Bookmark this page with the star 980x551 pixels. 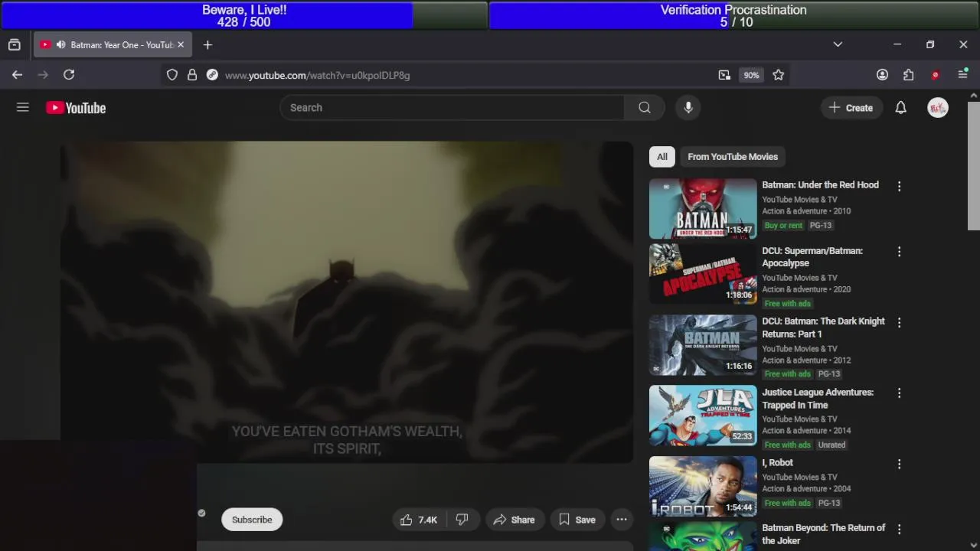point(779,75)
